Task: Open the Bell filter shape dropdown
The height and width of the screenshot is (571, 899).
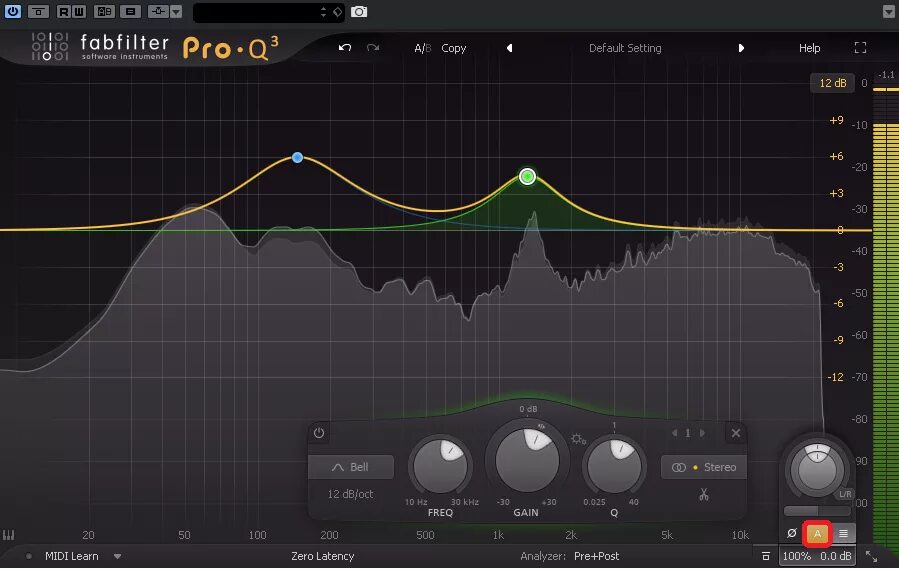Action: (351, 467)
